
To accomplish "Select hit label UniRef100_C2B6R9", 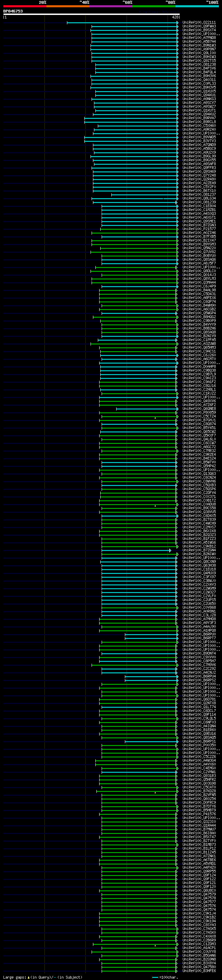I will (x=199, y=940).
